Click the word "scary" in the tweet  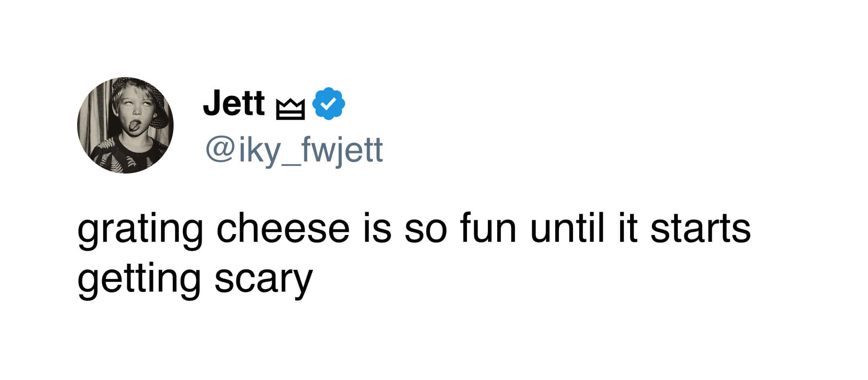tap(263, 280)
